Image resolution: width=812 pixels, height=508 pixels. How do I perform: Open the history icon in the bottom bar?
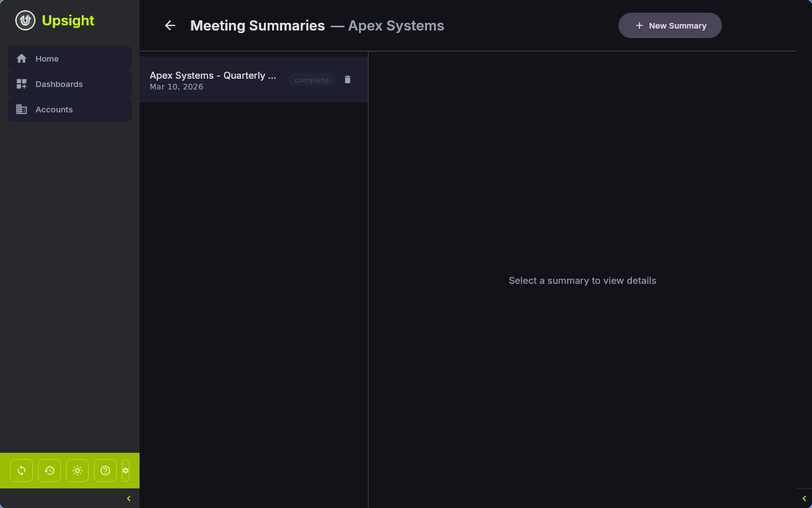tap(49, 470)
